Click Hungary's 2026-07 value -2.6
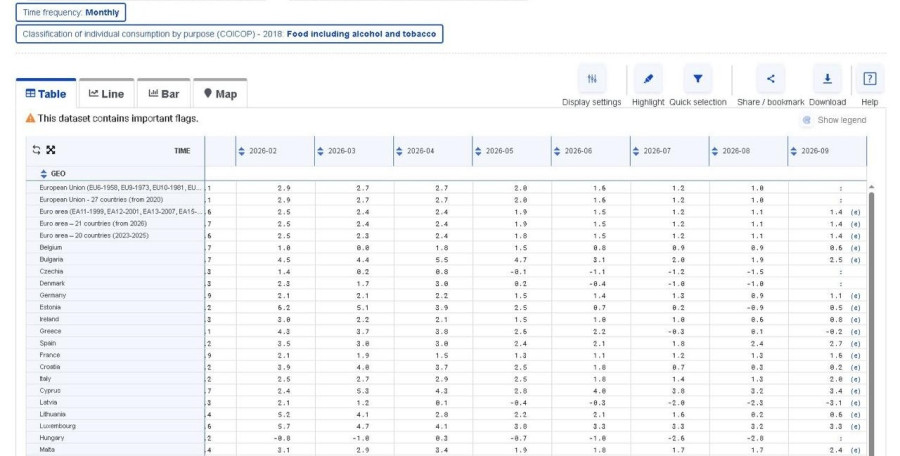 (x=676, y=439)
